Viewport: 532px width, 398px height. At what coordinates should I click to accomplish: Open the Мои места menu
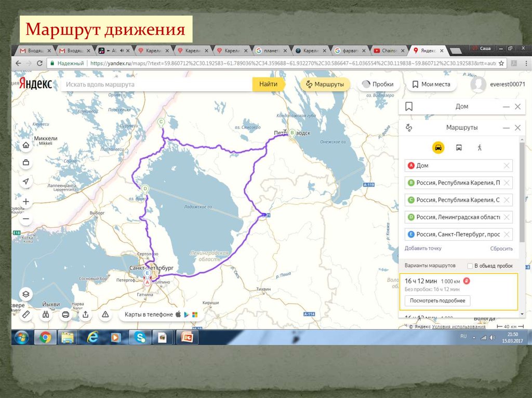click(431, 84)
